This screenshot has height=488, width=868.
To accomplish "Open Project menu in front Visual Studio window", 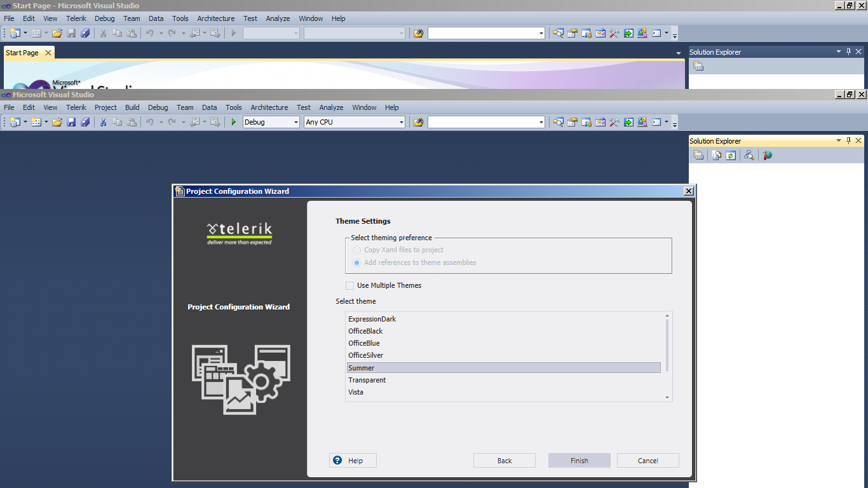I will tap(105, 107).
